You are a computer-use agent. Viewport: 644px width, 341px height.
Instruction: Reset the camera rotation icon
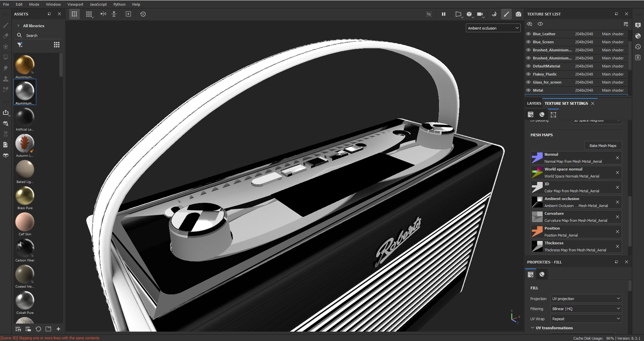[143, 14]
